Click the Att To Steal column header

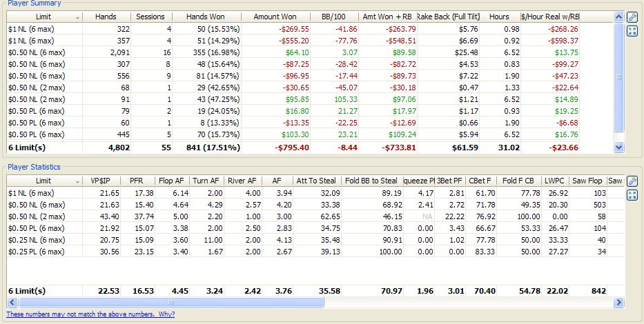(x=316, y=181)
